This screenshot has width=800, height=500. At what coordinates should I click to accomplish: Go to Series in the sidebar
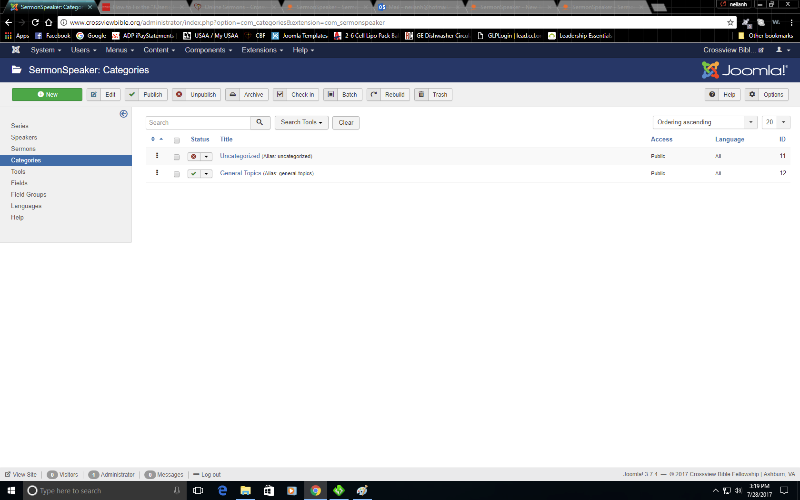click(x=20, y=126)
